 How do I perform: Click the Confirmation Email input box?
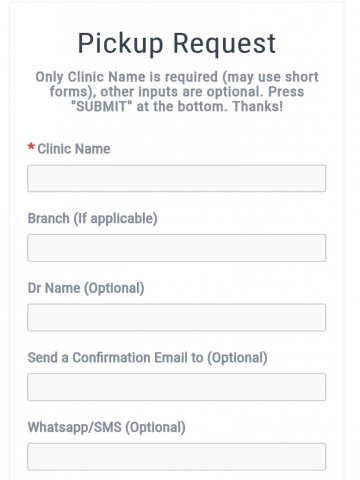point(177,387)
